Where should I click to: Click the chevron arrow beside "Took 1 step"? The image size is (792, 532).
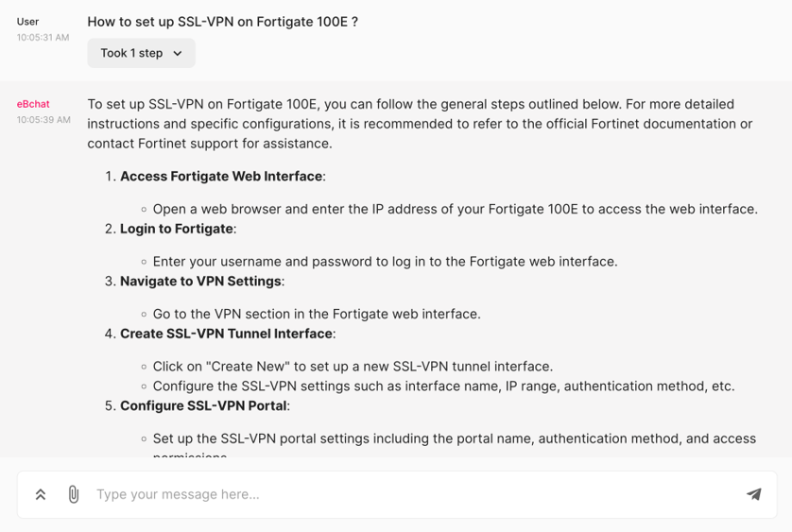click(x=178, y=54)
